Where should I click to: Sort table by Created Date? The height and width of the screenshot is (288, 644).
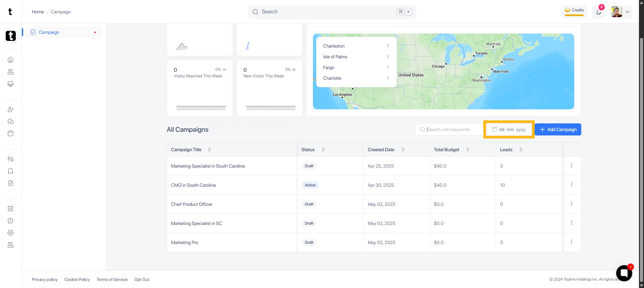click(x=403, y=150)
